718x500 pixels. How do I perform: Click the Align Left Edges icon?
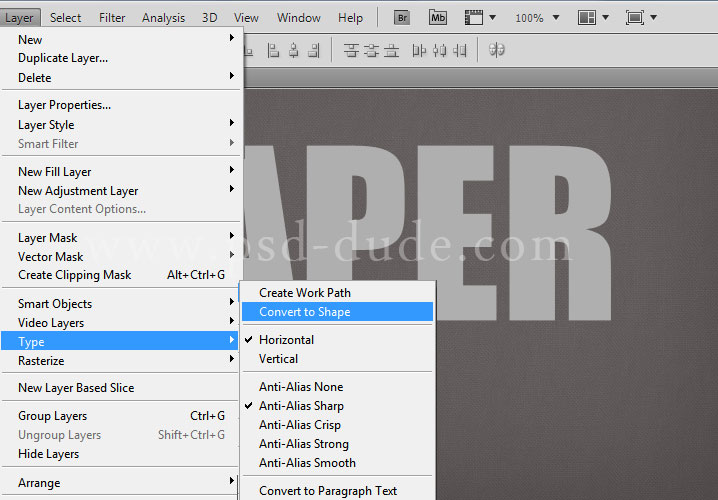(x=273, y=50)
